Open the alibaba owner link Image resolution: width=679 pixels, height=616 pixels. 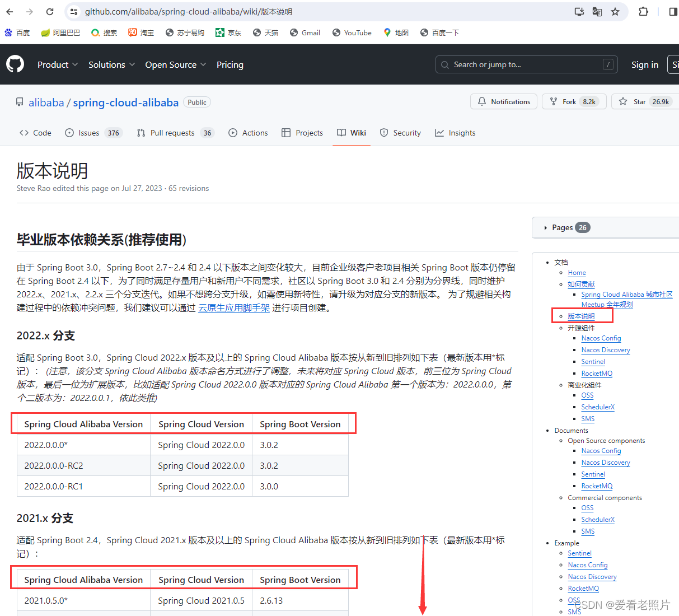(46, 102)
